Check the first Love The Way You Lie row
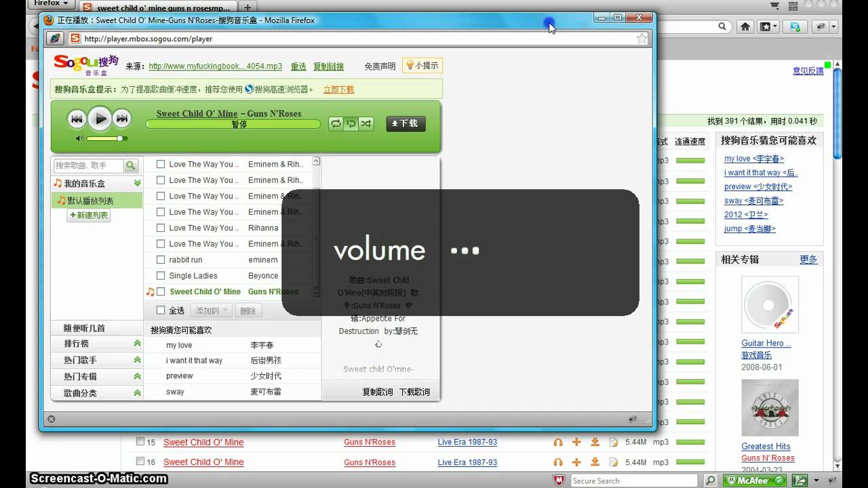The width and height of the screenshot is (868, 488). tap(161, 164)
